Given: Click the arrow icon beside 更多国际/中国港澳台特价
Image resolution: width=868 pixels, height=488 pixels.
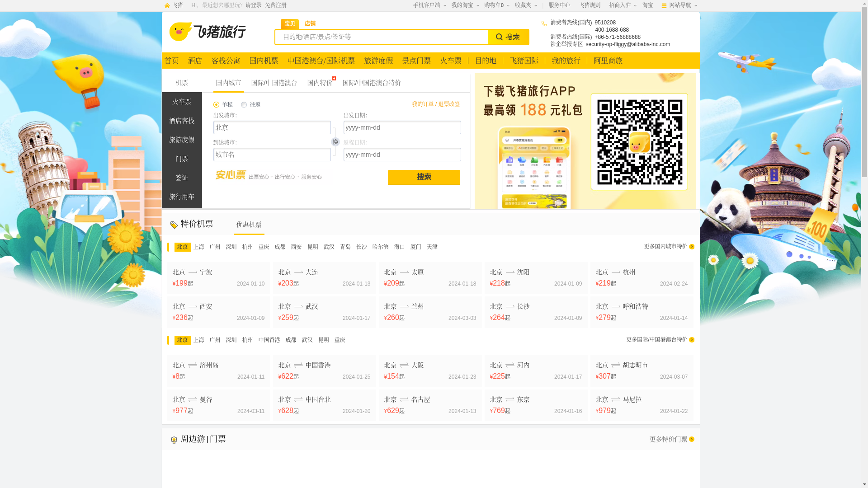Looking at the screenshot, I should click(692, 340).
